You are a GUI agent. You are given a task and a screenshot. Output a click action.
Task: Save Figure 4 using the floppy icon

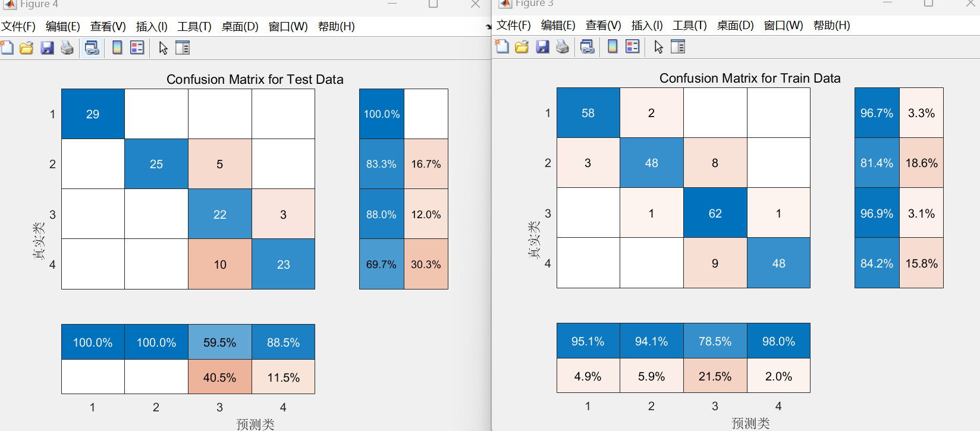(x=47, y=48)
